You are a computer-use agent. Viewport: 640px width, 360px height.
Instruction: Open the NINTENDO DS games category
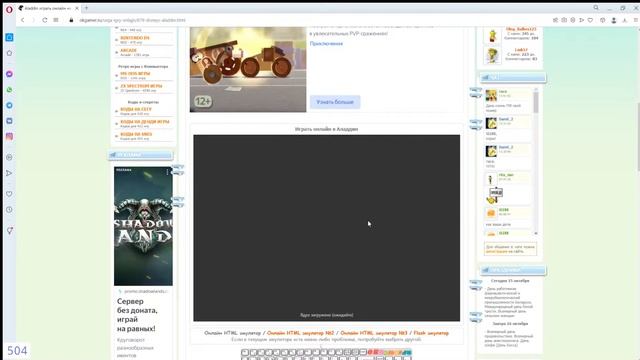coord(135,38)
